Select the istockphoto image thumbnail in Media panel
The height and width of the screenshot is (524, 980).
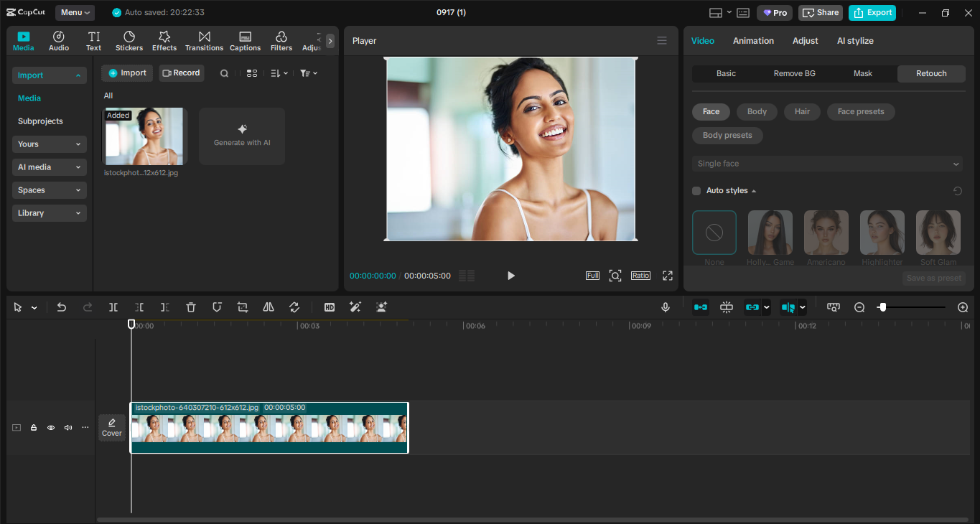click(x=144, y=136)
